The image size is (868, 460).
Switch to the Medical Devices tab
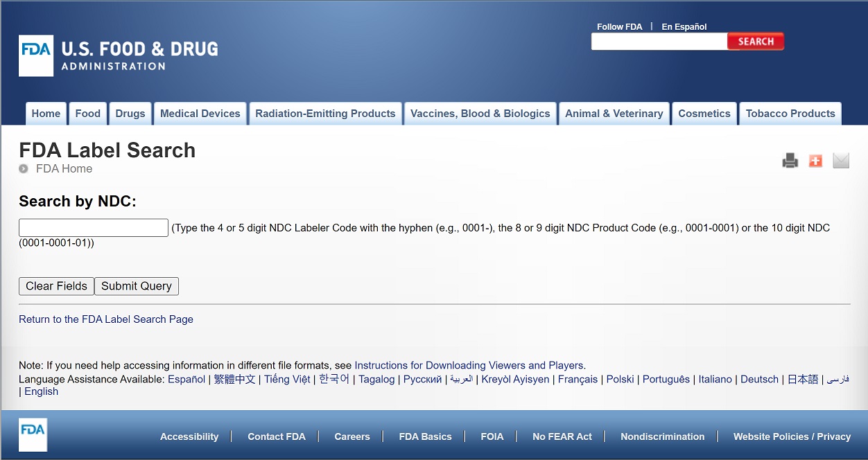[x=200, y=113]
